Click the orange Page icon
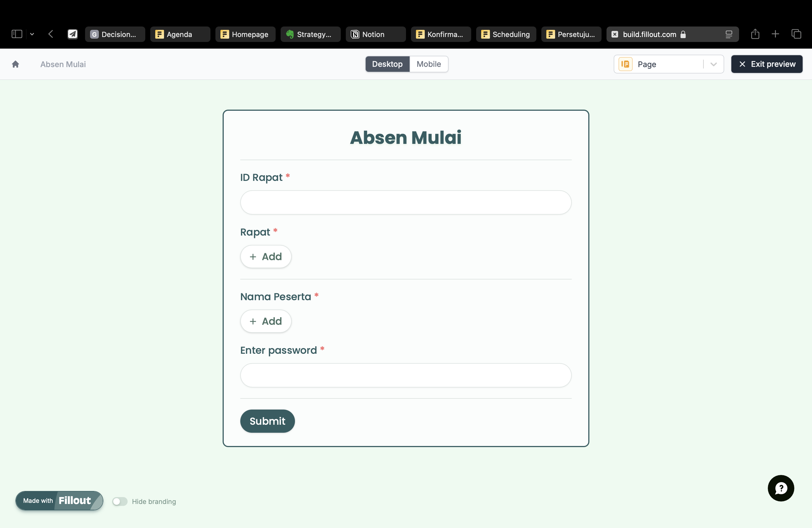The height and width of the screenshot is (528, 812). [x=625, y=64]
